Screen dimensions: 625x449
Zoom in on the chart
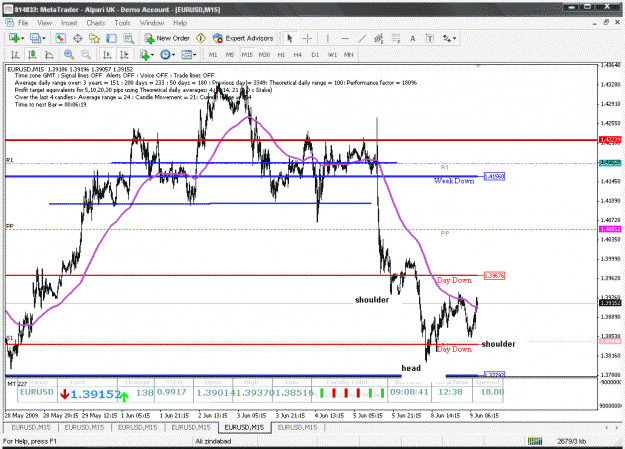(x=69, y=55)
